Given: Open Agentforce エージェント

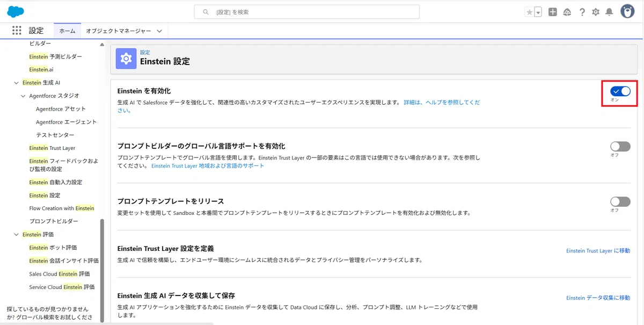Looking at the screenshot, I should (67, 122).
